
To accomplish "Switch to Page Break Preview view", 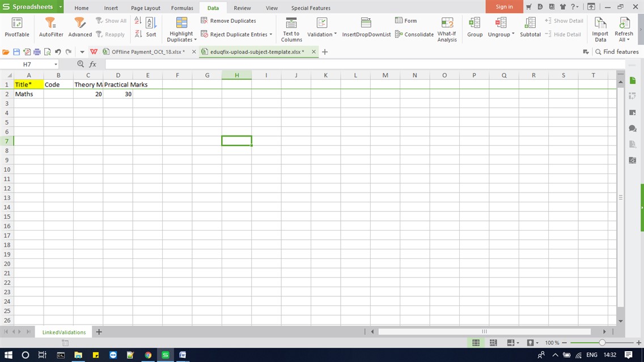I will pyautogui.click(x=493, y=343).
